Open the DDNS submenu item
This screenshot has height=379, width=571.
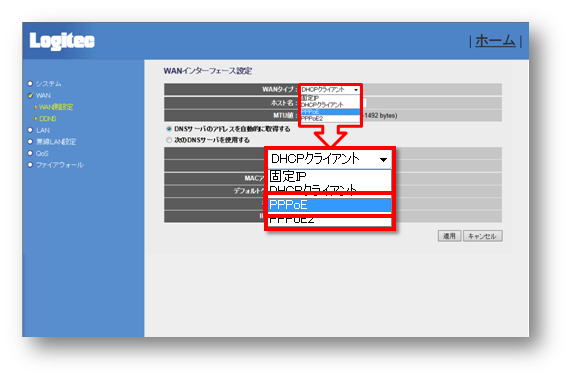pyautogui.click(x=47, y=119)
